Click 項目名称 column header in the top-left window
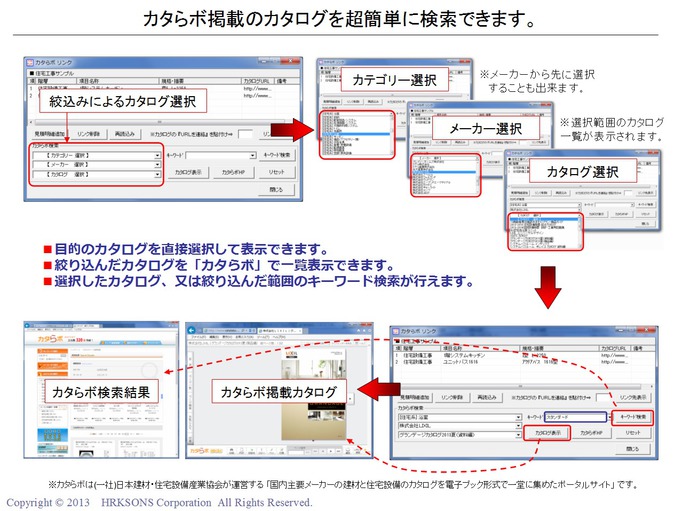 click(x=117, y=81)
